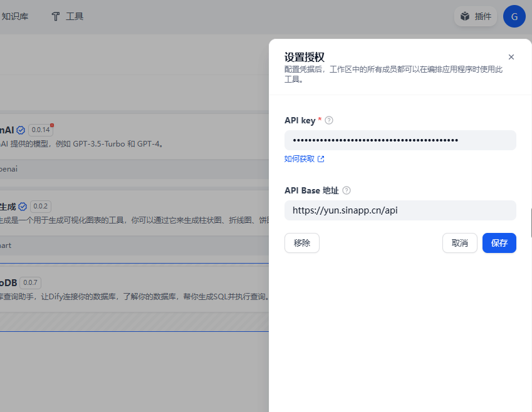Click the verified badge beside 图表生成 title
The width and height of the screenshot is (532, 412).
[x=23, y=206]
